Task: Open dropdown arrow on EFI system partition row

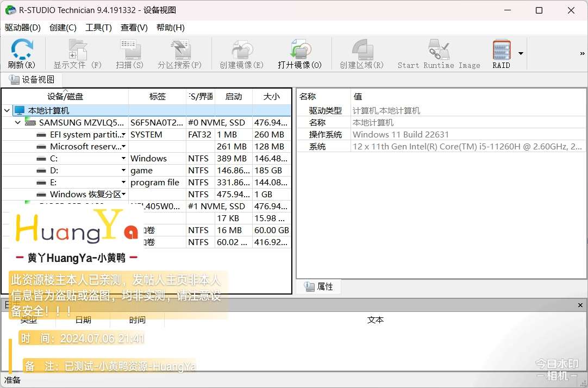Action: (124, 135)
